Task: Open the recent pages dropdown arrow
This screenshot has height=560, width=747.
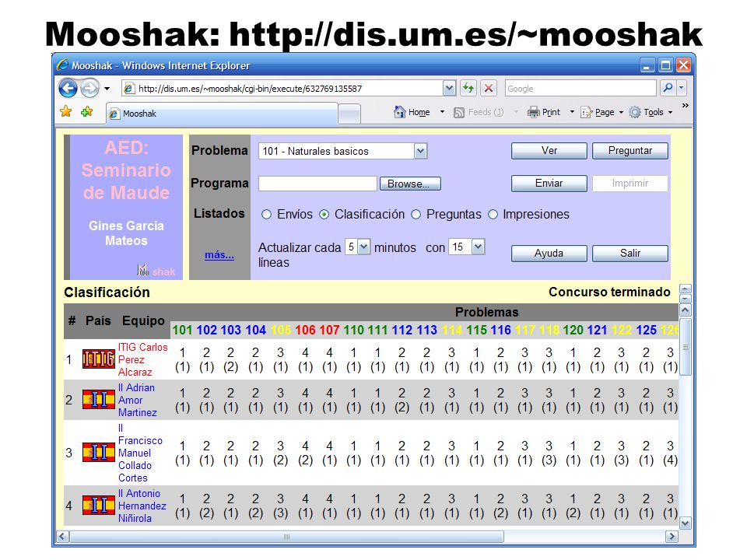Action: point(107,89)
